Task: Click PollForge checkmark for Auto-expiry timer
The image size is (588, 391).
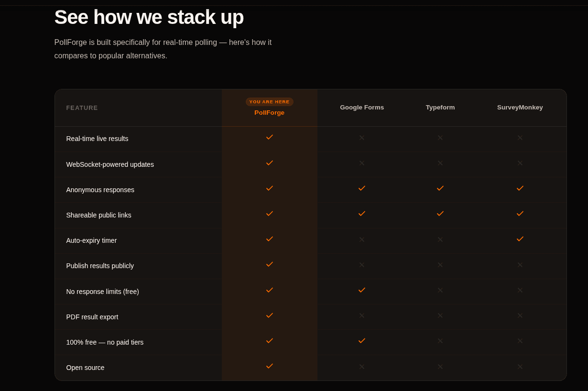Action: pyautogui.click(x=270, y=239)
